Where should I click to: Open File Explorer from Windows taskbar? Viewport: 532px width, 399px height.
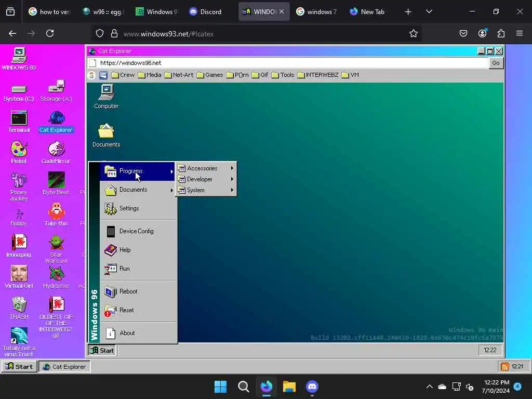[289, 387]
